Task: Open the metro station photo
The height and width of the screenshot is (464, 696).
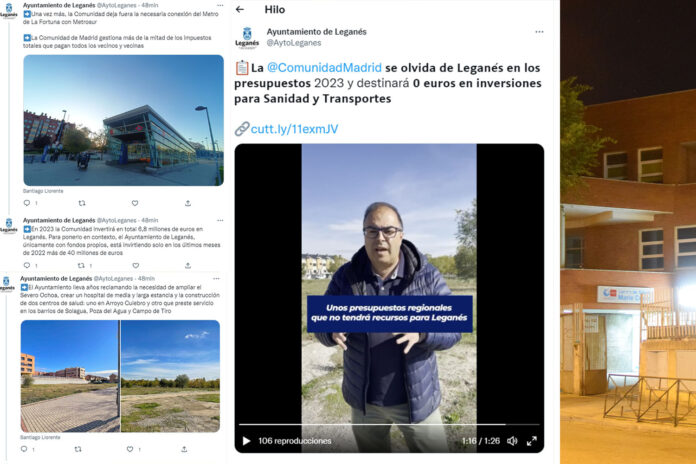Action: click(123, 120)
